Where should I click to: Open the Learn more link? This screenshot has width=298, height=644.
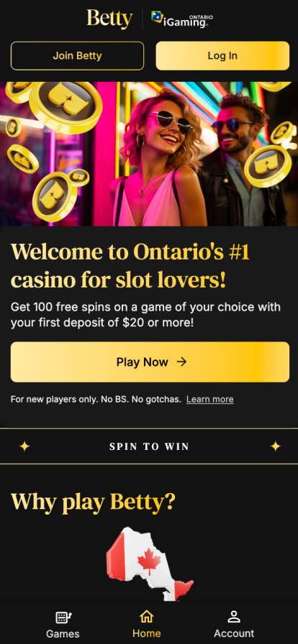click(x=210, y=399)
